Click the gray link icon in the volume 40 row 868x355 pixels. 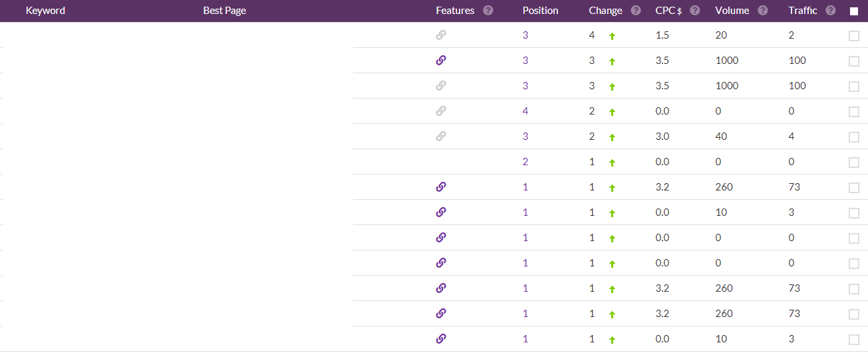(440, 137)
